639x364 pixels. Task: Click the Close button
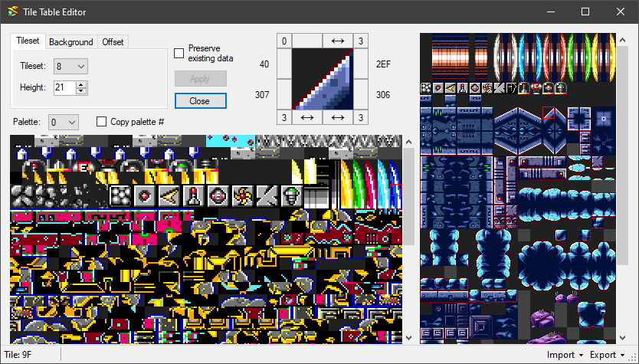[x=201, y=100]
